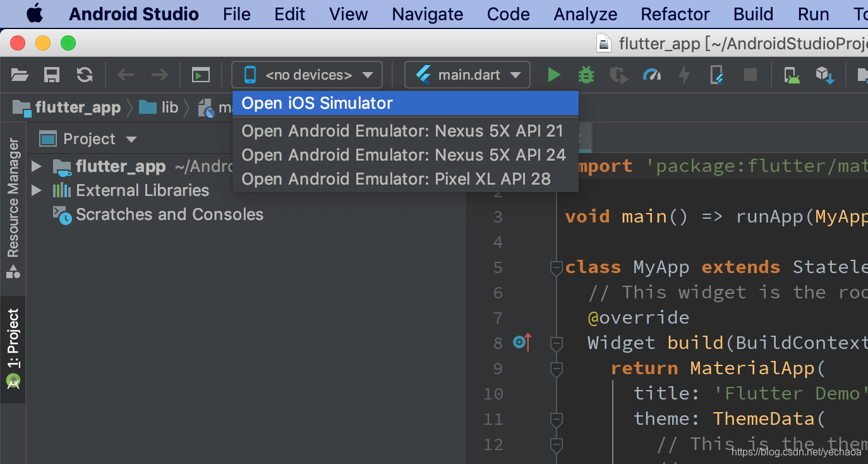The image size is (868, 464).
Task: Open the View menu
Action: [x=349, y=14]
